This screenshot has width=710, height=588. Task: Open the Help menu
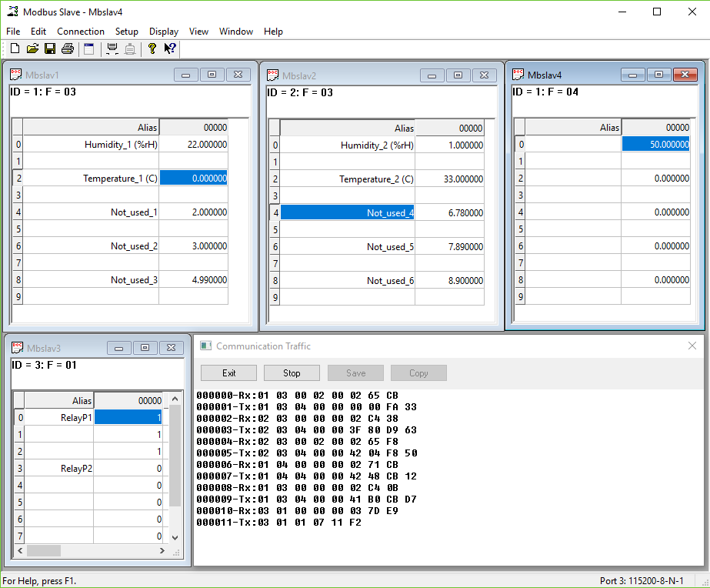click(x=274, y=32)
